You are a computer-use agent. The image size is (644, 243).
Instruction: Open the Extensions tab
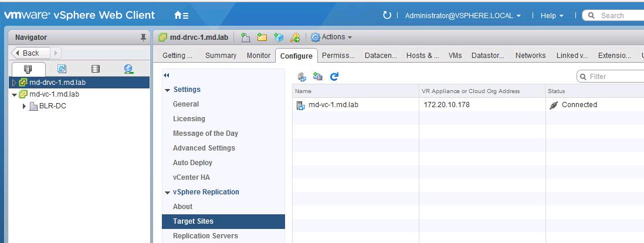(x=615, y=55)
